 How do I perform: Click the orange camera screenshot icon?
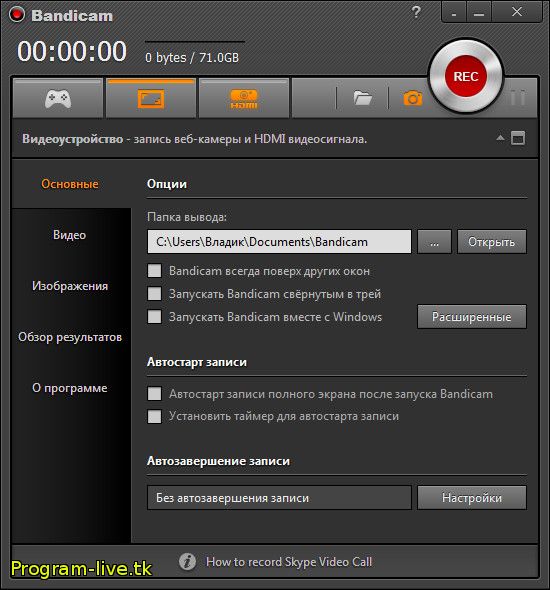point(413,99)
